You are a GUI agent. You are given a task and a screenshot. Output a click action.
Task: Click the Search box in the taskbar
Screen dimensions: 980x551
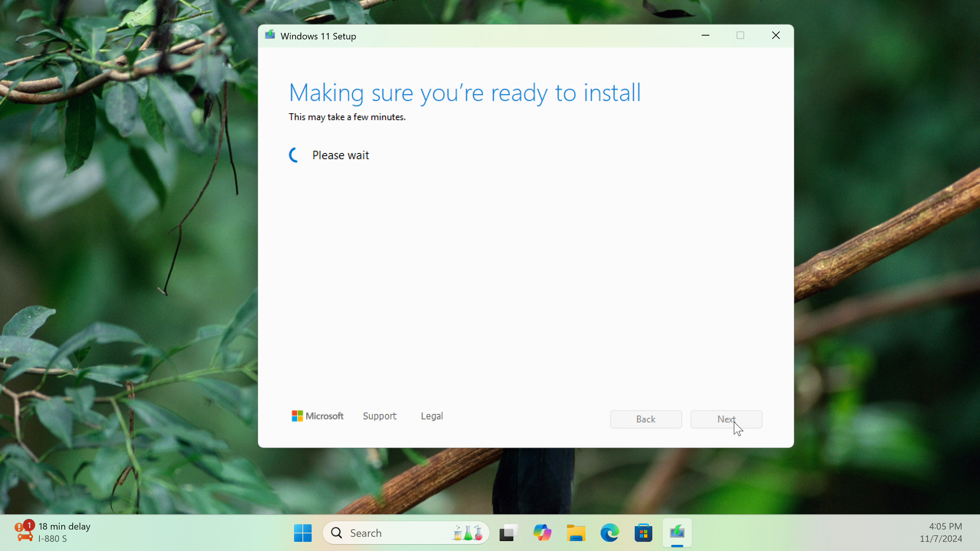406,533
